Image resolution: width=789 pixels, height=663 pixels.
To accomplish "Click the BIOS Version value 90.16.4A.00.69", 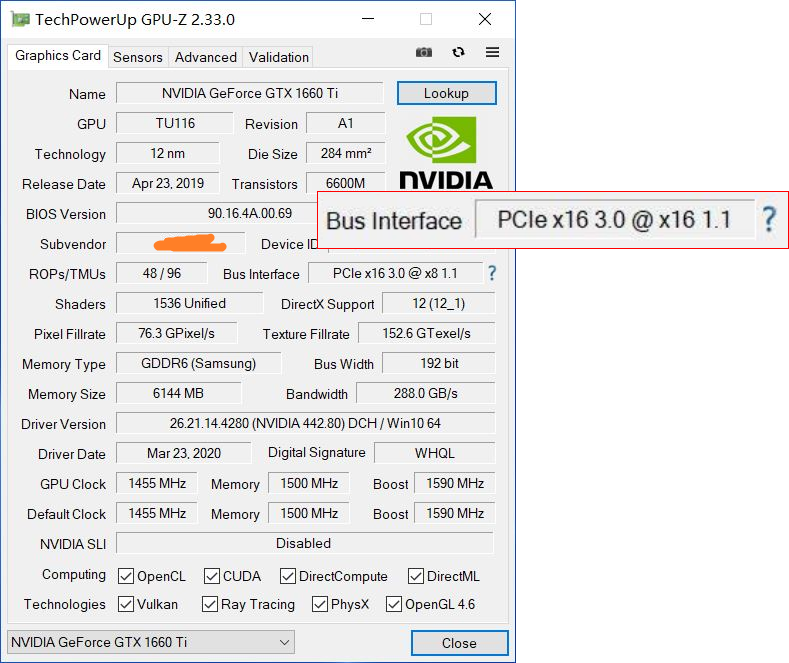I will (x=250, y=213).
